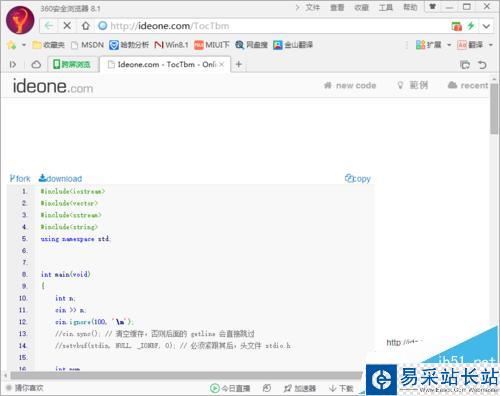Click the favorites star icon
Image resolution: width=500 pixels, height=396 pixels.
12,45
